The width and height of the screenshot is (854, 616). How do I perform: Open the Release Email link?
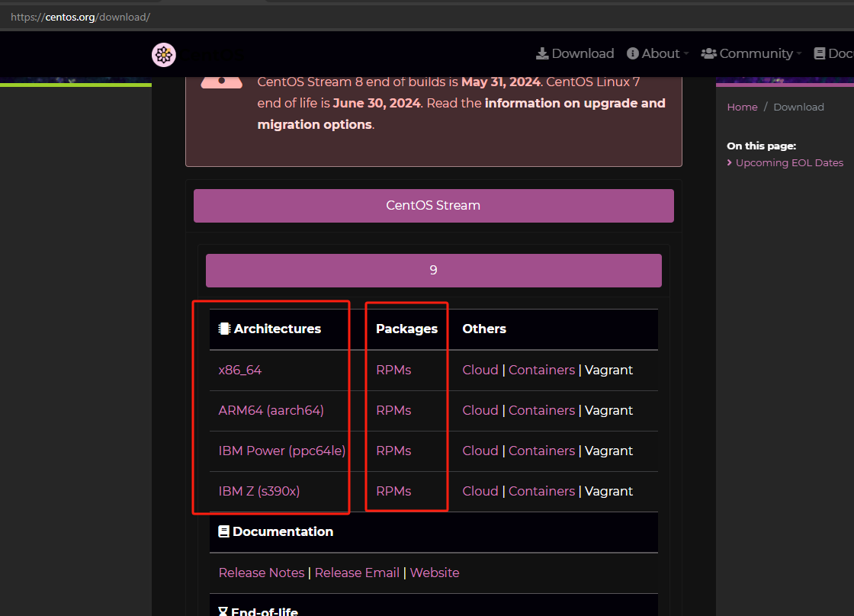coord(357,573)
